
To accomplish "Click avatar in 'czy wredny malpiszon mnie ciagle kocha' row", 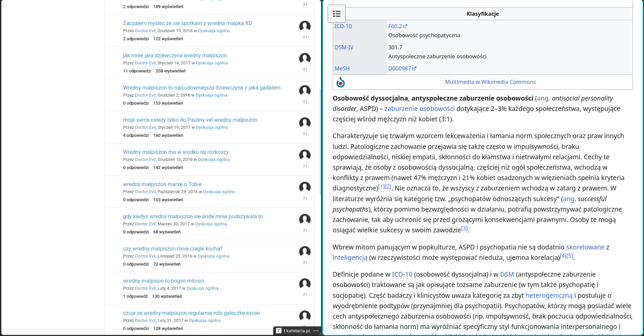I will coord(305,252).
